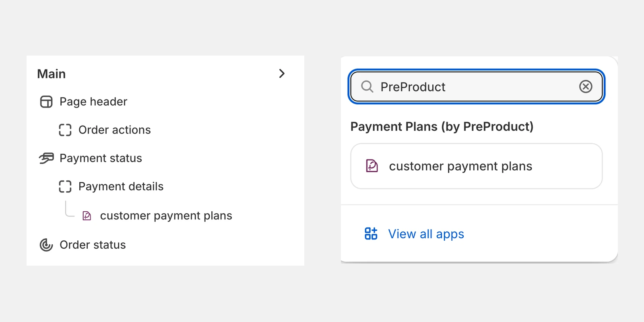
Task: Click the Order actions block icon
Action: [x=65, y=130]
